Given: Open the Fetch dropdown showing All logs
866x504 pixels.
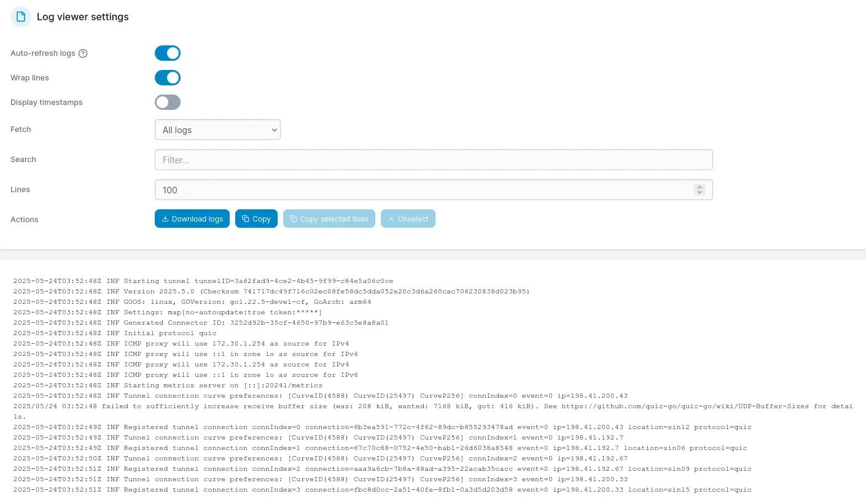Looking at the screenshot, I should [x=217, y=130].
